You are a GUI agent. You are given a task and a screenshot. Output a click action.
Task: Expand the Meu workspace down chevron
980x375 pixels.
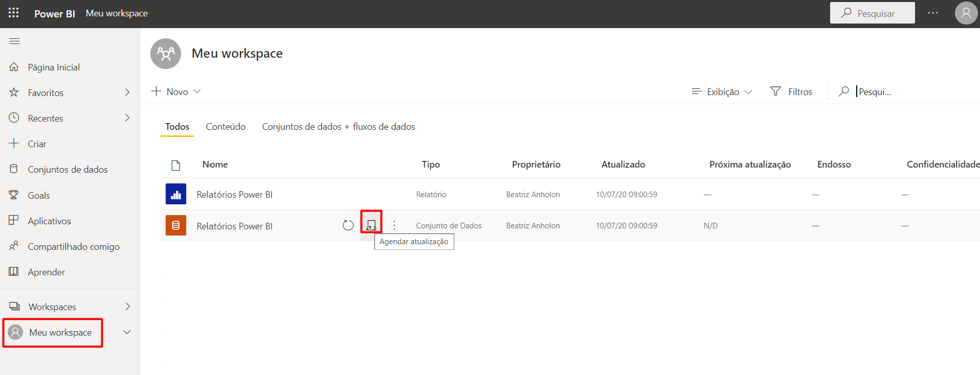pos(127,332)
